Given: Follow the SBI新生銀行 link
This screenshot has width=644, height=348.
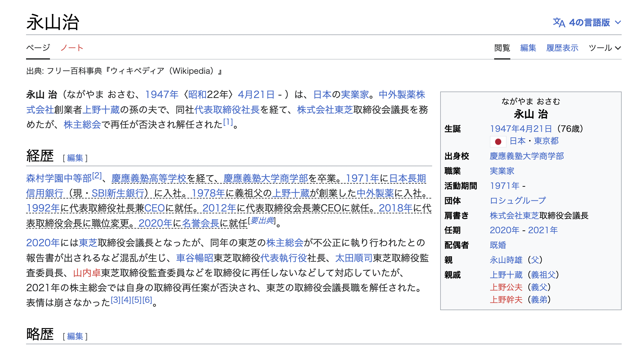Looking at the screenshot, I should pos(118,193).
